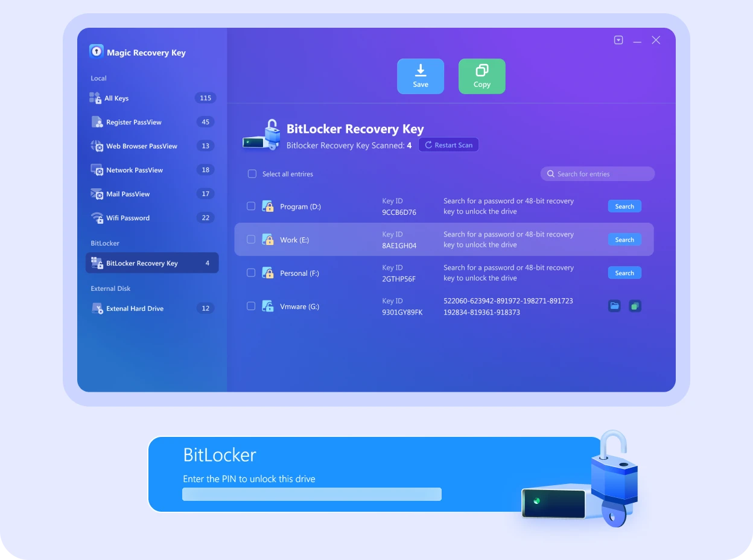Click the 115 count badge for All Keys

click(x=206, y=98)
